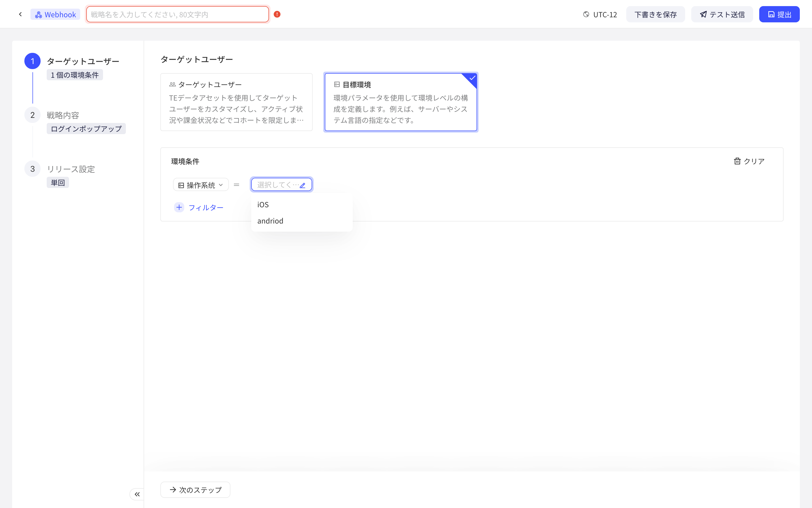This screenshot has height=508, width=812.
Task: Click the pencil edit icon in value box
Action: pos(302,185)
